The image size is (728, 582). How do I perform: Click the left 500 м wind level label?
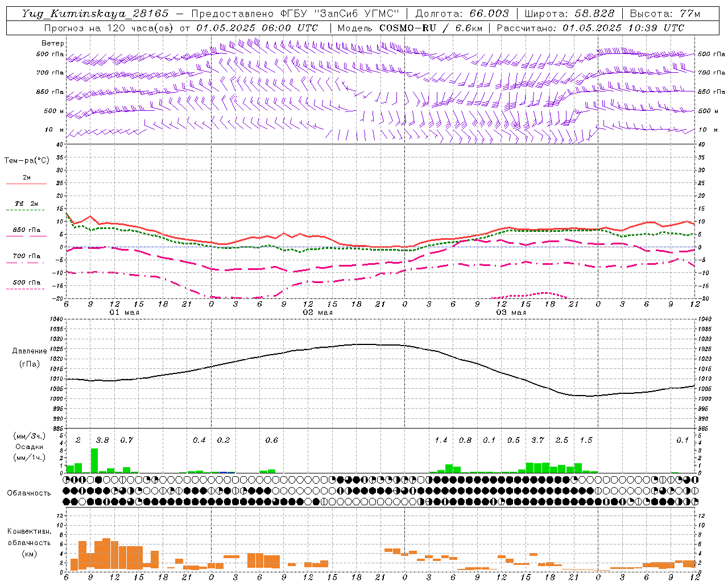pyautogui.click(x=54, y=111)
